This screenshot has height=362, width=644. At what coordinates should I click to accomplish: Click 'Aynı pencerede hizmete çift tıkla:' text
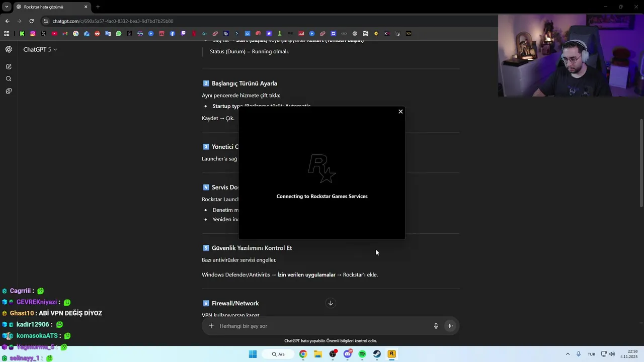(241, 96)
